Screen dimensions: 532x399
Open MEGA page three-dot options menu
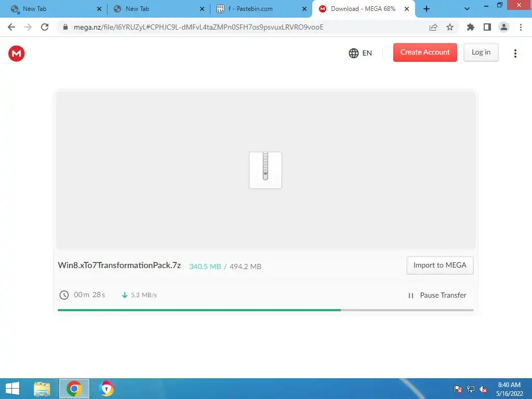pyautogui.click(x=515, y=54)
